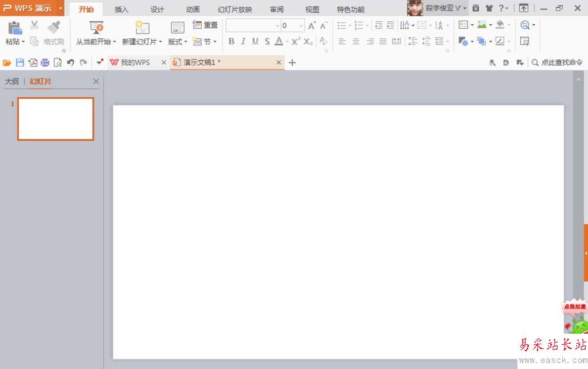
Task: Click the 我的WPS document tab
Action: click(x=135, y=62)
